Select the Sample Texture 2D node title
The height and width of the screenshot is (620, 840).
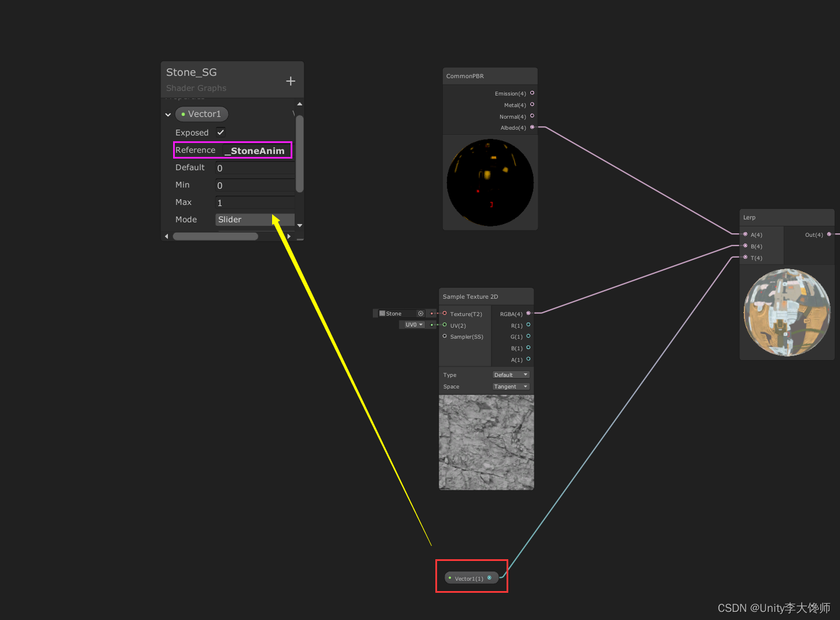(470, 296)
